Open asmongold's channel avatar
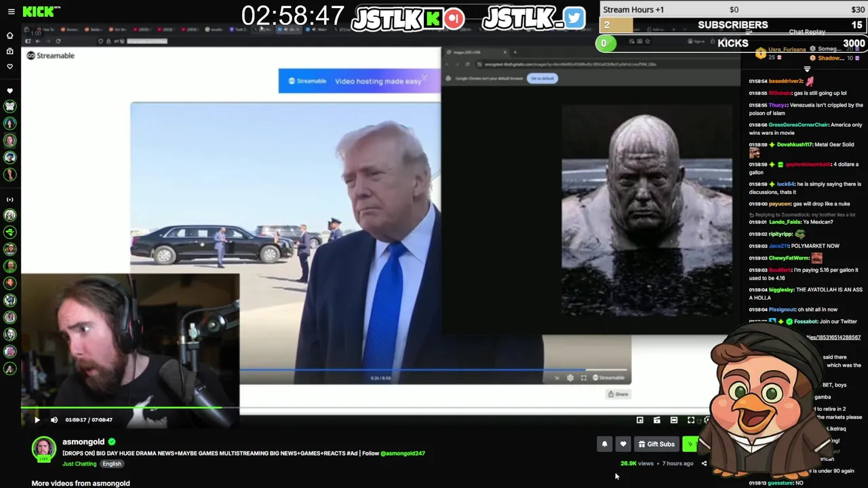The image size is (868, 488). pos(44,448)
